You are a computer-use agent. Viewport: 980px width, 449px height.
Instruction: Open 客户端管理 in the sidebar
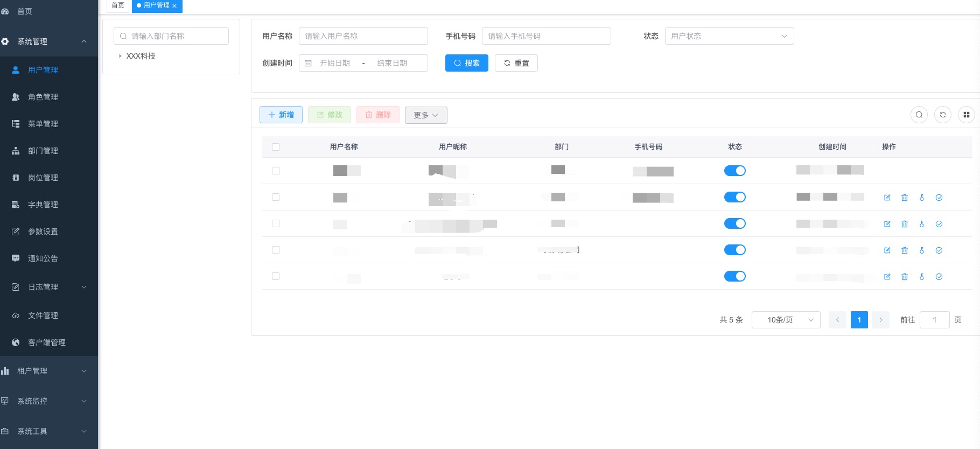coord(49,342)
